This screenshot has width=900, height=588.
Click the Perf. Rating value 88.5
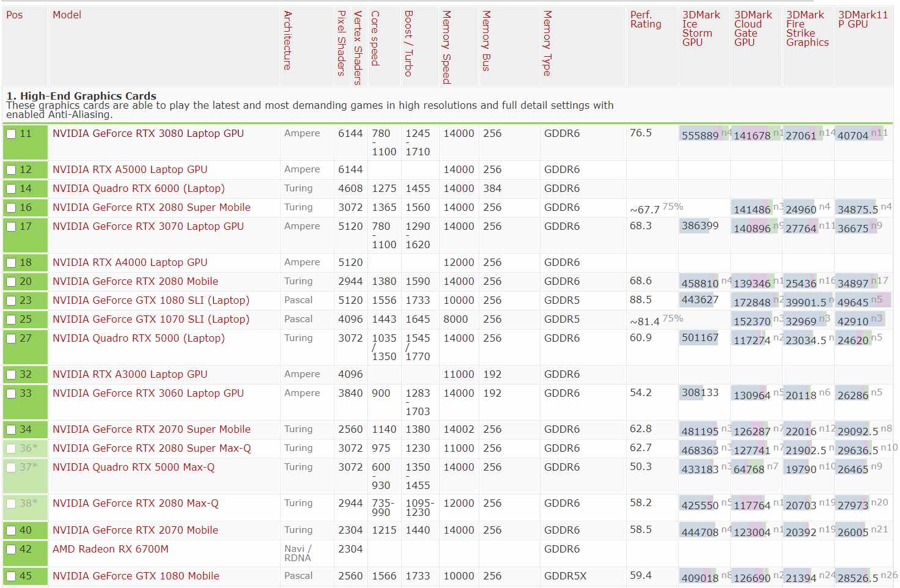(x=641, y=300)
